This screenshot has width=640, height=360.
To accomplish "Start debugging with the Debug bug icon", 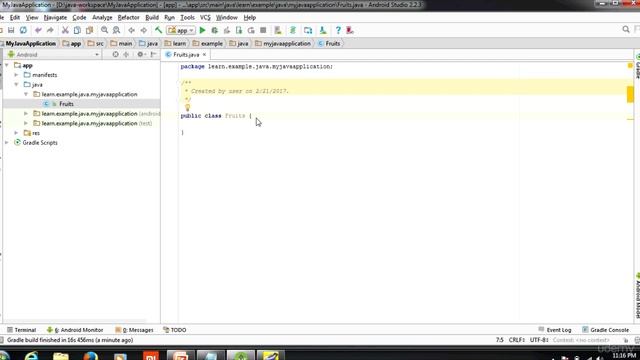I will pos(214,30).
